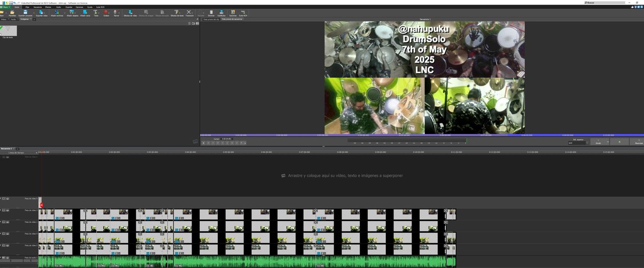
Task: Click the Efectos de audio icon
Action: pos(163,12)
